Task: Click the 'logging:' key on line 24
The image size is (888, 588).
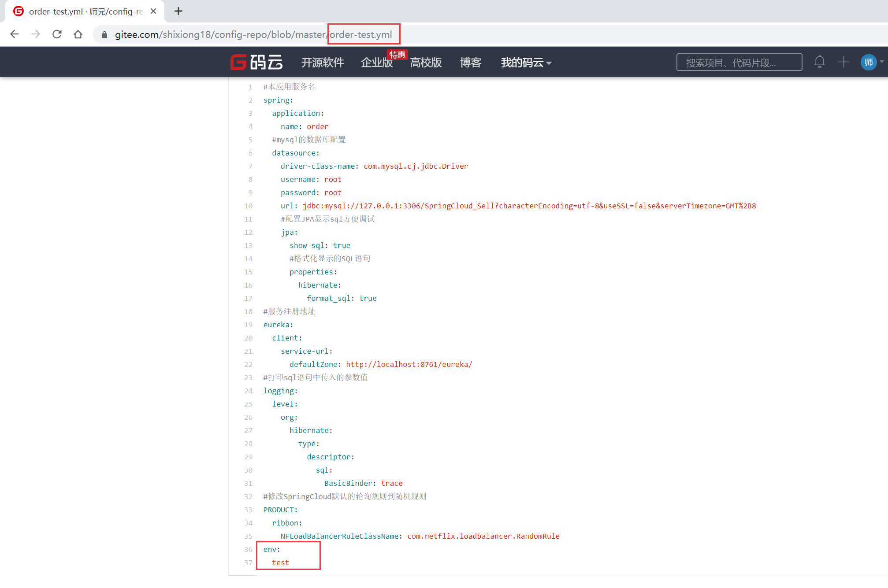Action: (280, 391)
